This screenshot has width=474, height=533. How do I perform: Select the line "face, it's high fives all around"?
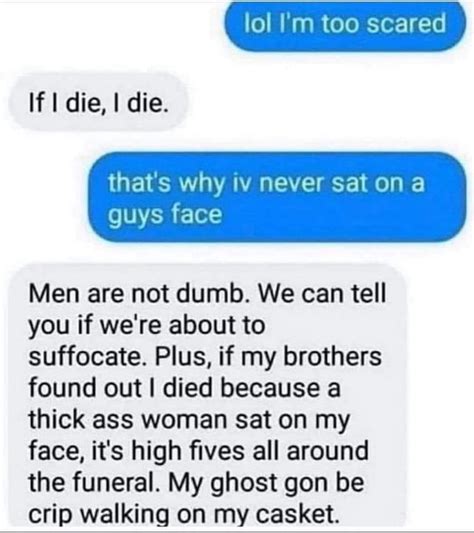199,451
